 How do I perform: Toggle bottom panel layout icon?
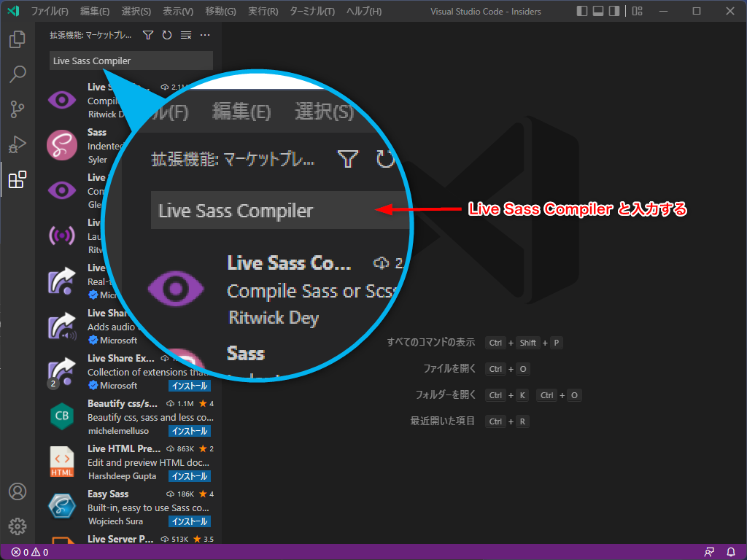[x=598, y=11]
